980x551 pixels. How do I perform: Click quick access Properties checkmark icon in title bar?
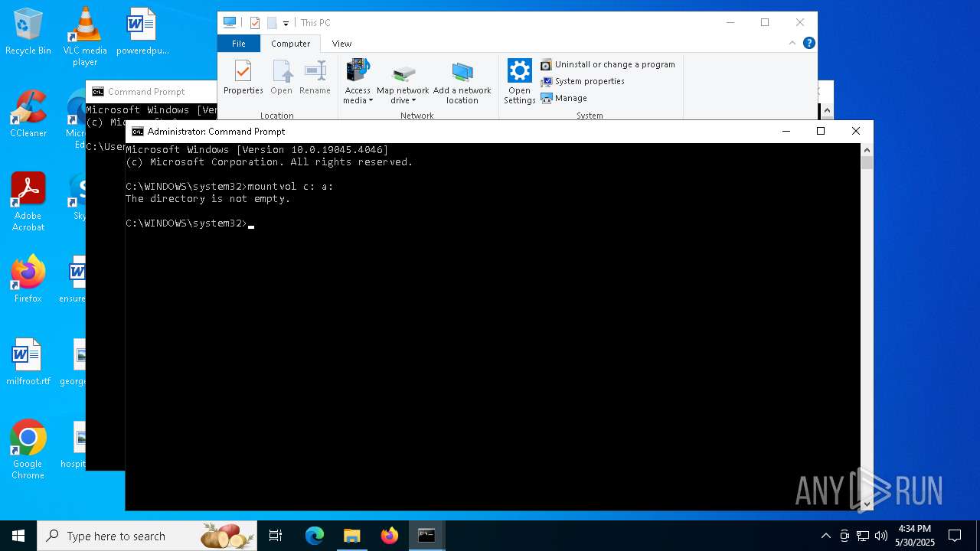(255, 23)
